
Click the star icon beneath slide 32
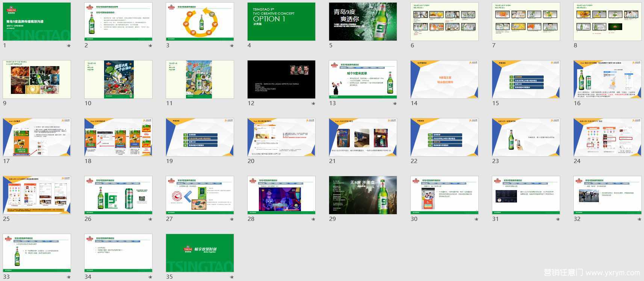[x=639, y=219]
